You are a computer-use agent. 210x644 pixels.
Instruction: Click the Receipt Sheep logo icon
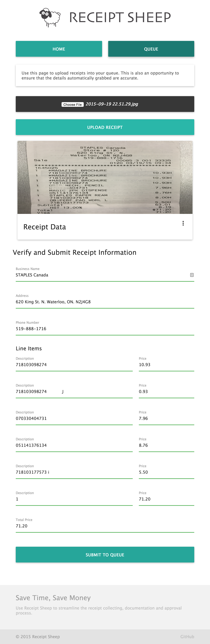tap(50, 17)
